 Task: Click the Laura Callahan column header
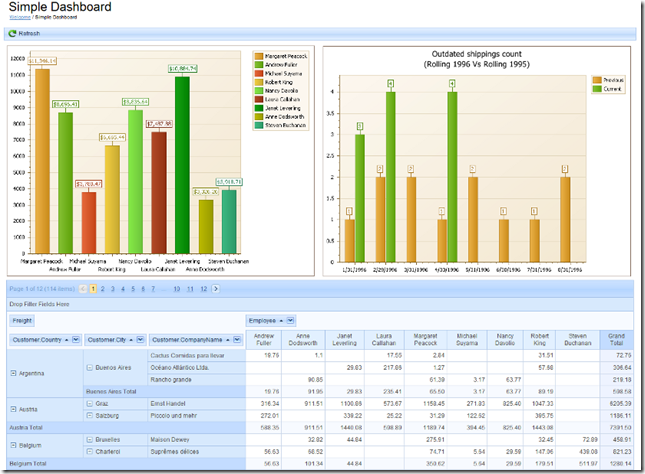coord(384,339)
